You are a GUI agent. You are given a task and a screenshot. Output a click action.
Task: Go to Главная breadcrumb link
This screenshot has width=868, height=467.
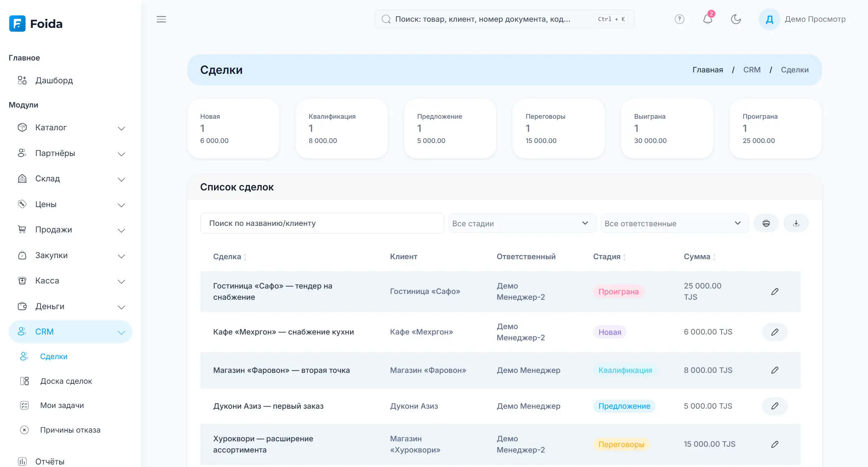(707, 70)
